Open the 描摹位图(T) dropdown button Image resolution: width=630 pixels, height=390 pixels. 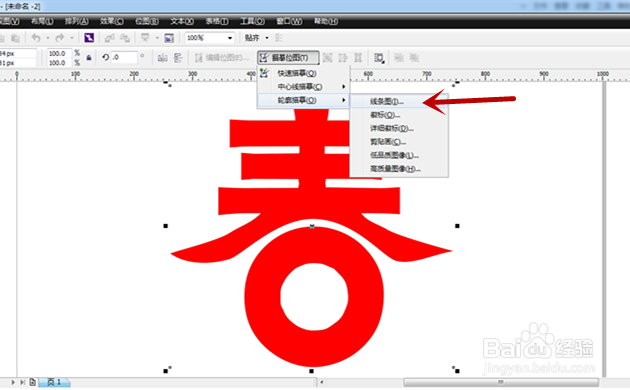288,58
